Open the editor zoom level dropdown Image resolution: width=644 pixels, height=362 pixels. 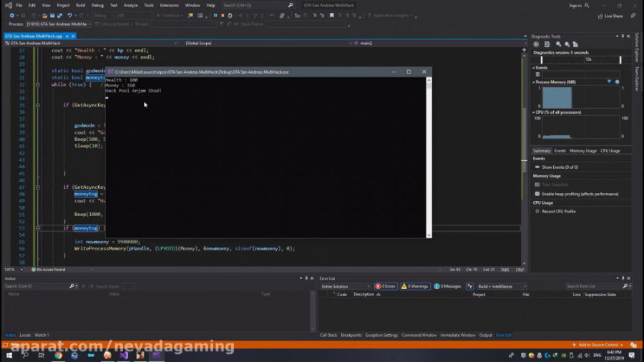tap(13, 270)
